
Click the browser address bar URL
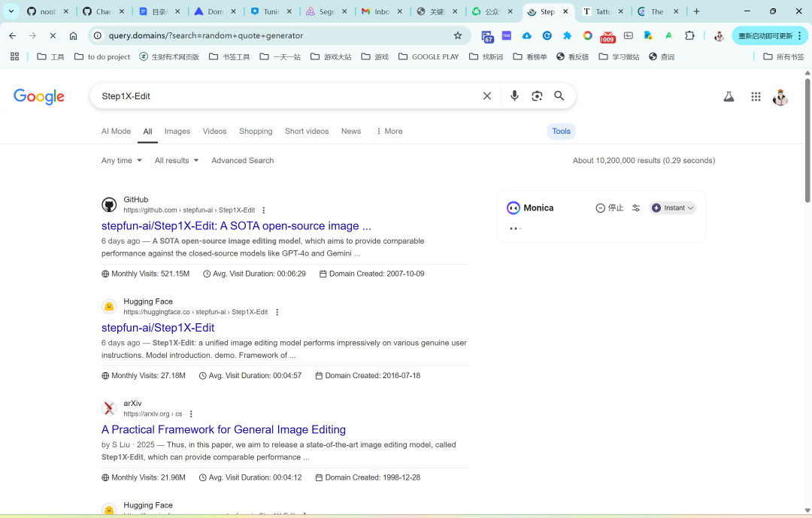pos(205,36)
